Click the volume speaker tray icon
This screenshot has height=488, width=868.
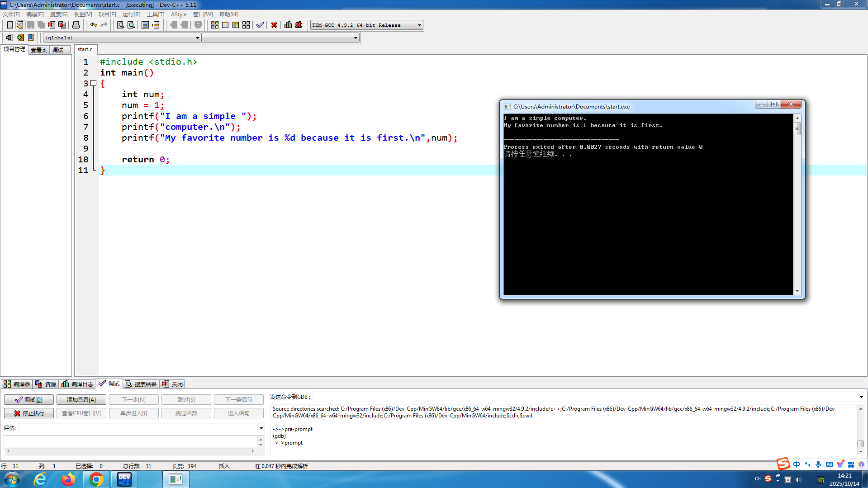pos(798,480)
